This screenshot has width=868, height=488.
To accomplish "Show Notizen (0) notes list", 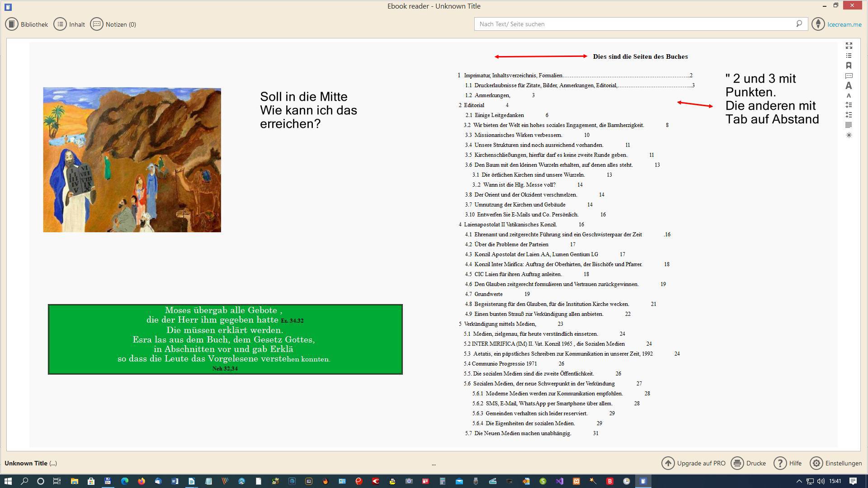I will tap(113, 24).
